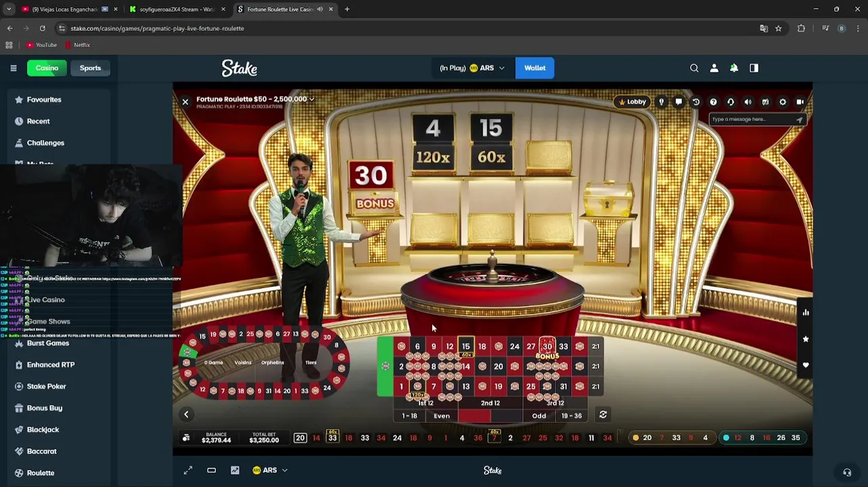
Task: Open live stats chart icon below game
Action: pyautogui.click(x=235, y=470)
